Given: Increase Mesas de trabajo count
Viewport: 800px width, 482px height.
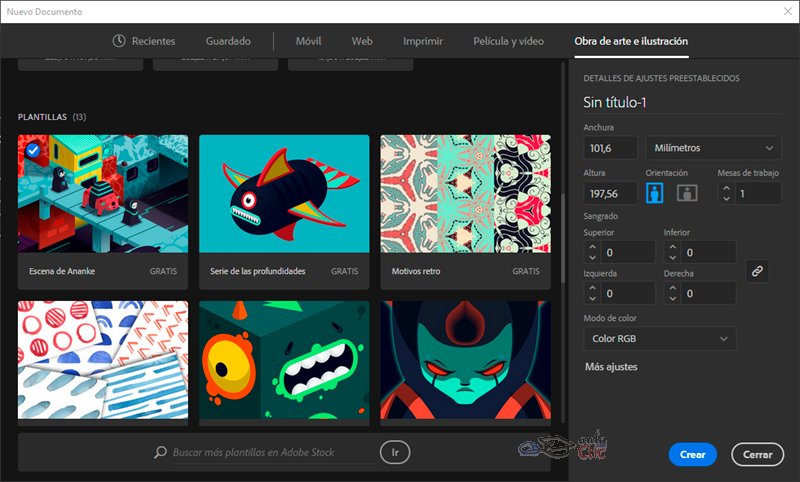Looking at the screenshot, I should (727, 188).
